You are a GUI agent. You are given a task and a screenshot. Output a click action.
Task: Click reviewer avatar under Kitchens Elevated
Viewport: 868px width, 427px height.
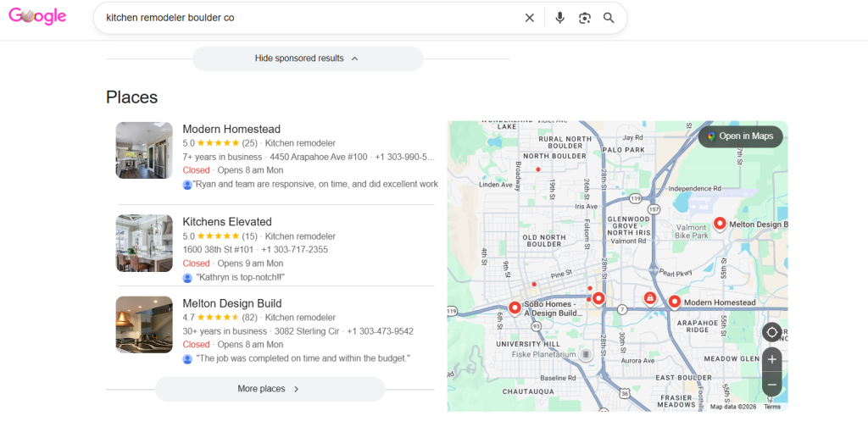(187, 278)
